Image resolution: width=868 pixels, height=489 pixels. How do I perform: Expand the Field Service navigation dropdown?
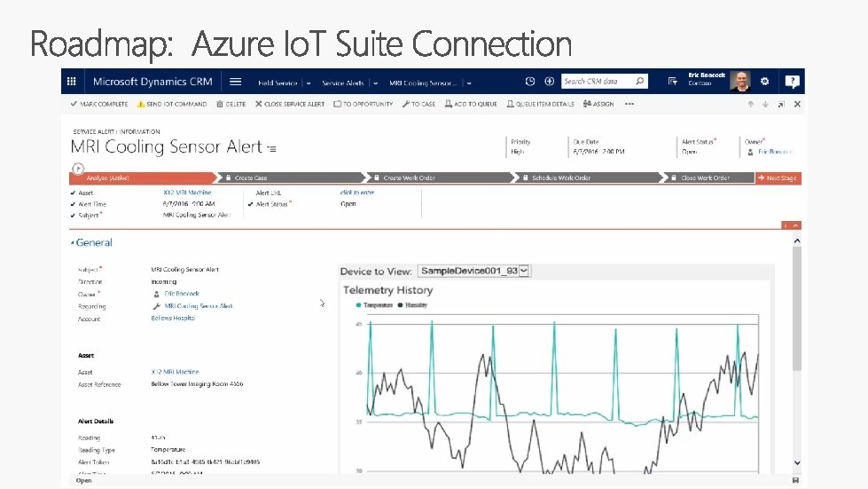308,83
